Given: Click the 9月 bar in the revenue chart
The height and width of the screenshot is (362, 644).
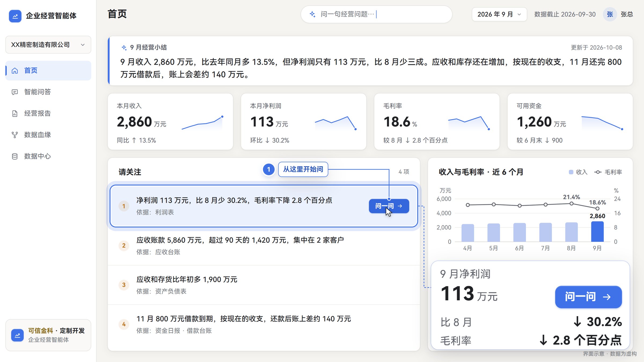Looking at the screenshot, I should coord(597,232).
